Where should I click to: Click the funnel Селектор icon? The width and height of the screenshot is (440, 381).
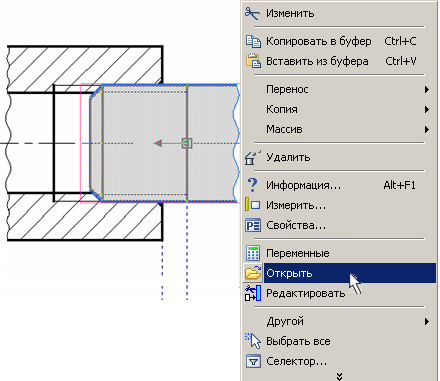253,361
